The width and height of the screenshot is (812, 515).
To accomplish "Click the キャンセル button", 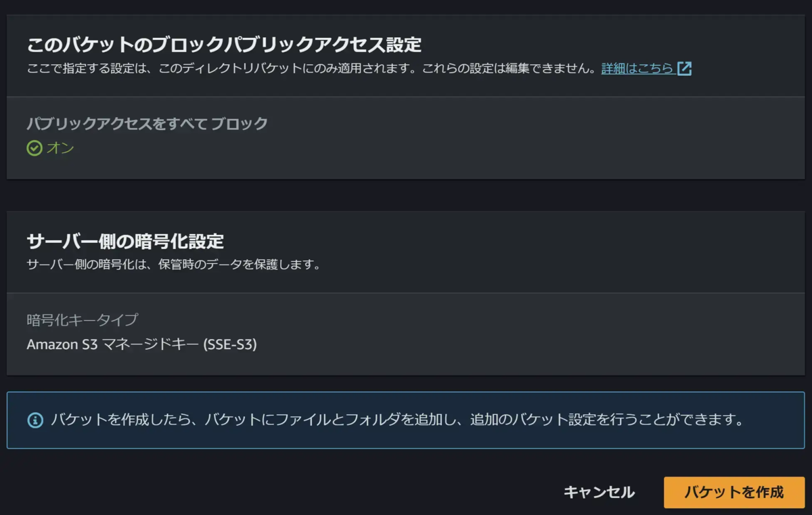I will 600,493.
